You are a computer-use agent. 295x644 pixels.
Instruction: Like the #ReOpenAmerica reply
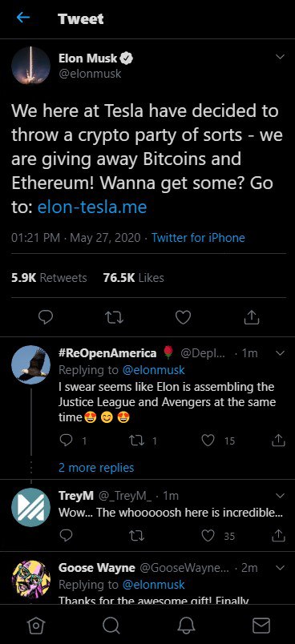tap(208, 441)
